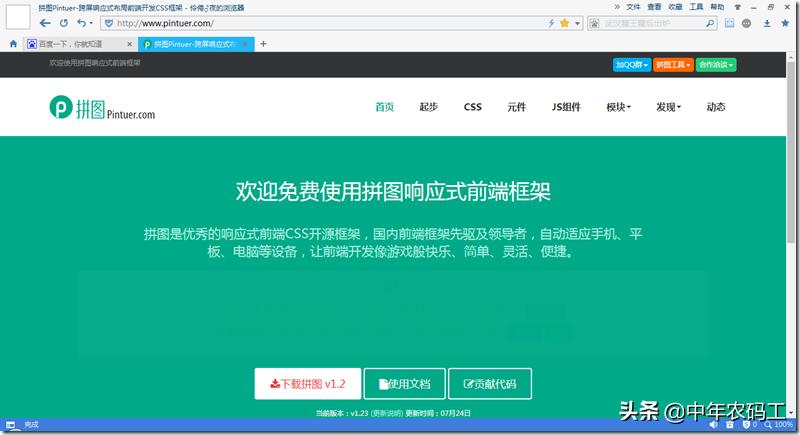The width and height of the screenshot is (800, 435).
Task: Click the round gray toolbar icon
Action: (746, 23)
